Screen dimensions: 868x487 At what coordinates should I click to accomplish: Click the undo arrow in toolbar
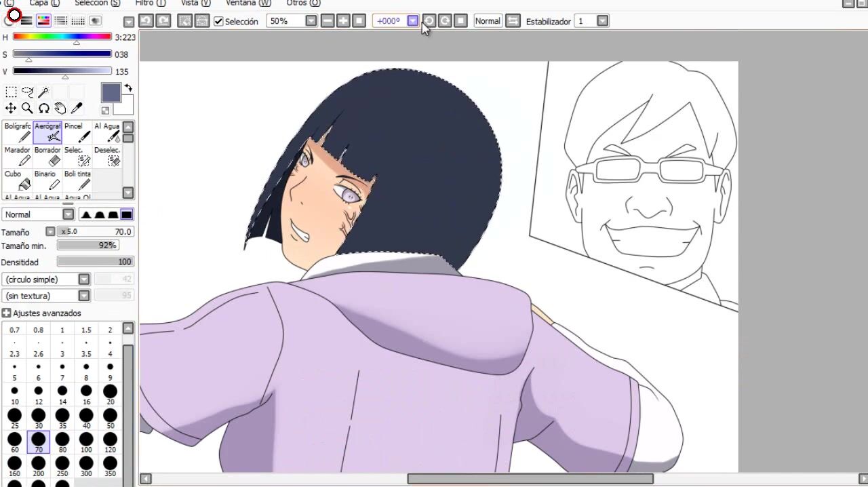pos(146,21)
